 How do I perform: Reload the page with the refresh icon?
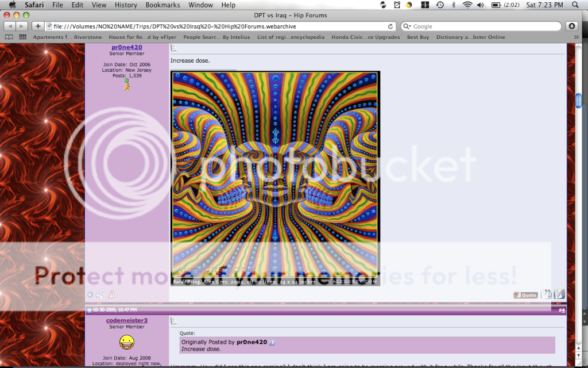click(x=391, y=26)
